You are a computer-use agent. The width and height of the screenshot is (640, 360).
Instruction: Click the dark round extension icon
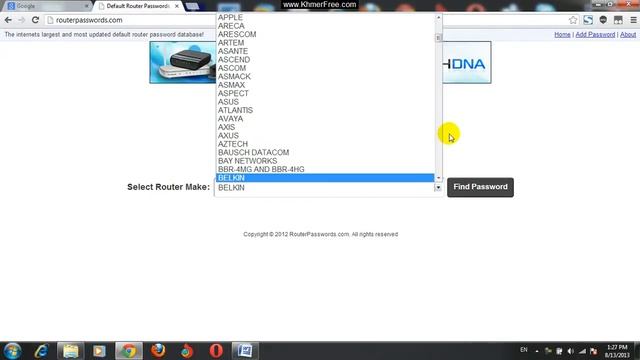(x=603, y=20)
